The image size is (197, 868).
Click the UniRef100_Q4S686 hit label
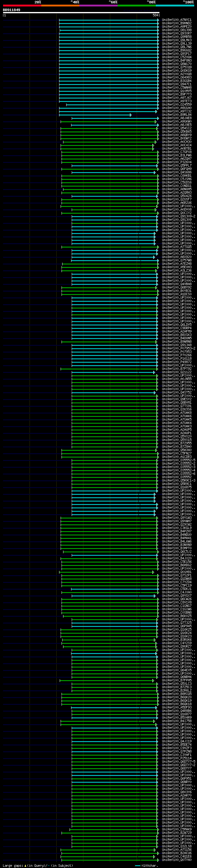176,172
